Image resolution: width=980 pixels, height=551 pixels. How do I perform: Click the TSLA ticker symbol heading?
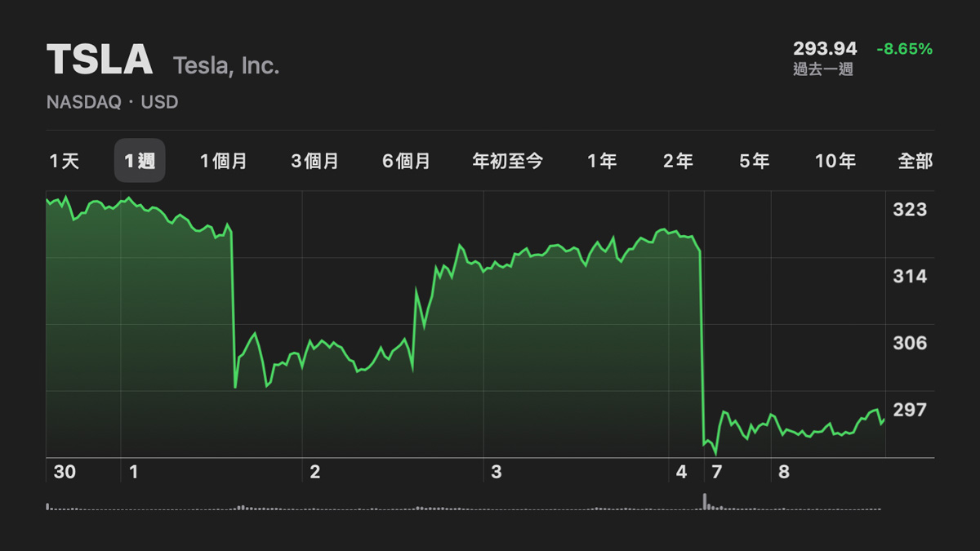coord(100,60)
